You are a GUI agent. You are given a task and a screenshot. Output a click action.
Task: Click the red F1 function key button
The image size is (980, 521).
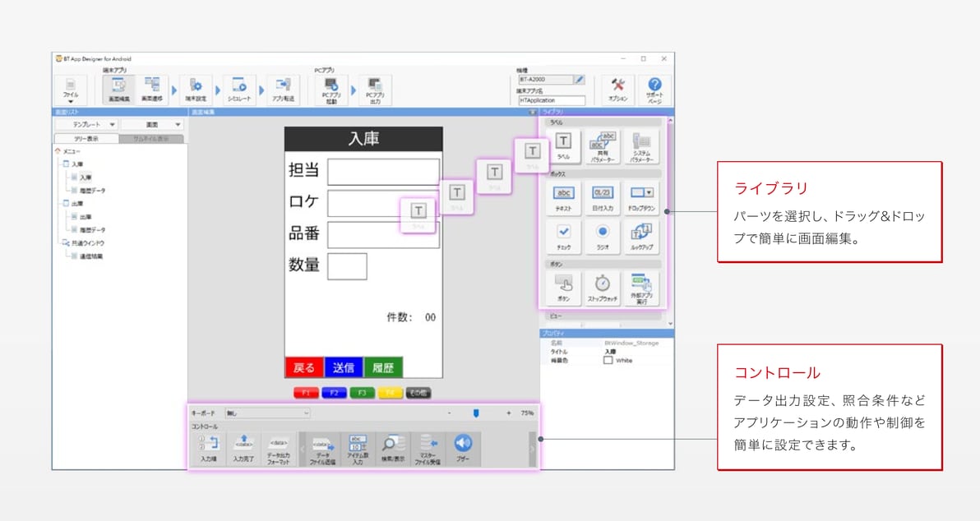click(306, 393)
